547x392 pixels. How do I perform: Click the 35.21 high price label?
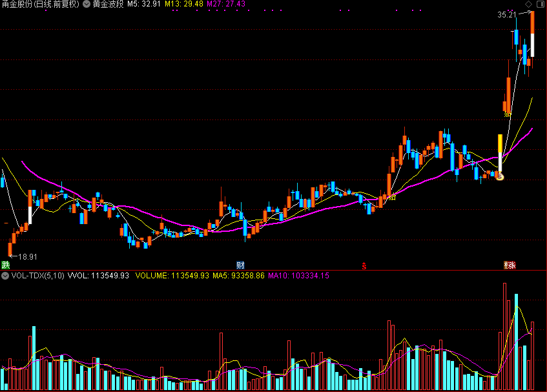[x=507, y=15]
